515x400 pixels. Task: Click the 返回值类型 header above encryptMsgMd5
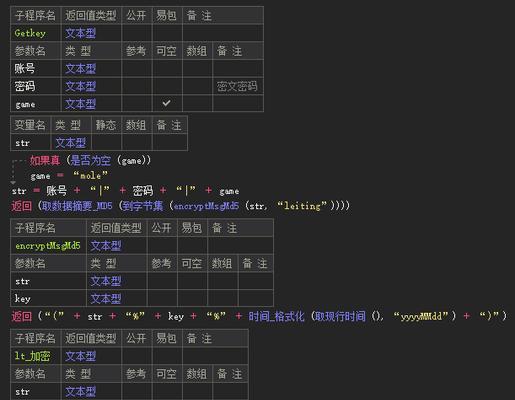click(x=116, y=228)
